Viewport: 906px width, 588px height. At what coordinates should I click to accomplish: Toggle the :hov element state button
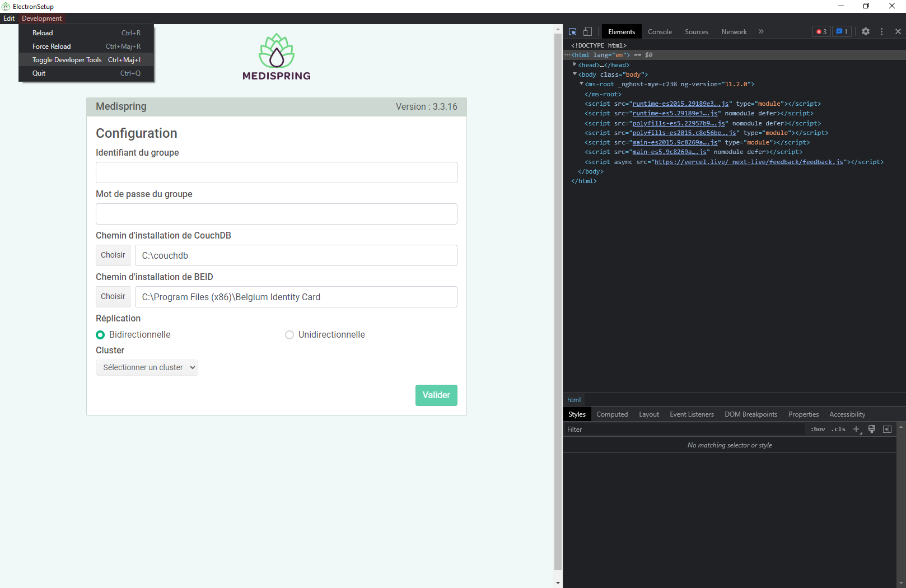(x=818, y=430)
